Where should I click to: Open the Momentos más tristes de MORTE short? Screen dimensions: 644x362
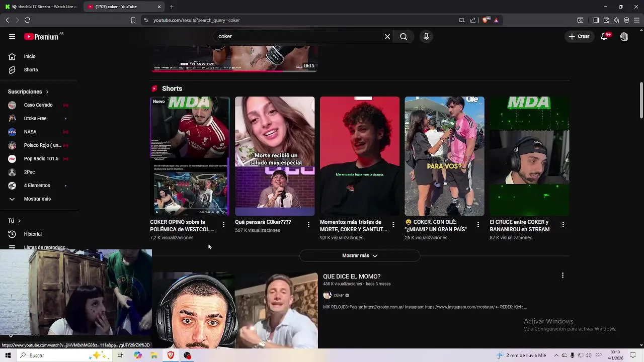[x=360, y=156]
